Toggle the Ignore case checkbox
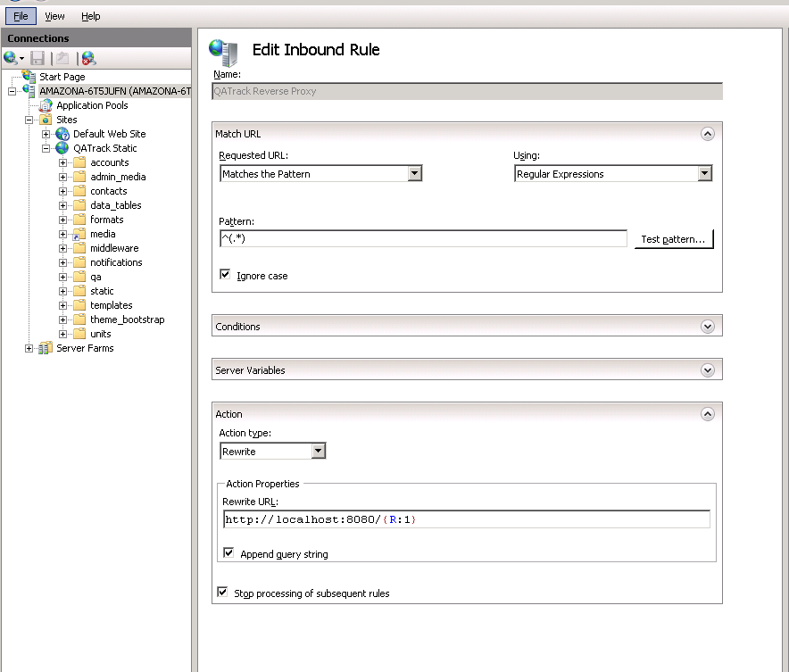The image size is (789, 672). [226, 275]
